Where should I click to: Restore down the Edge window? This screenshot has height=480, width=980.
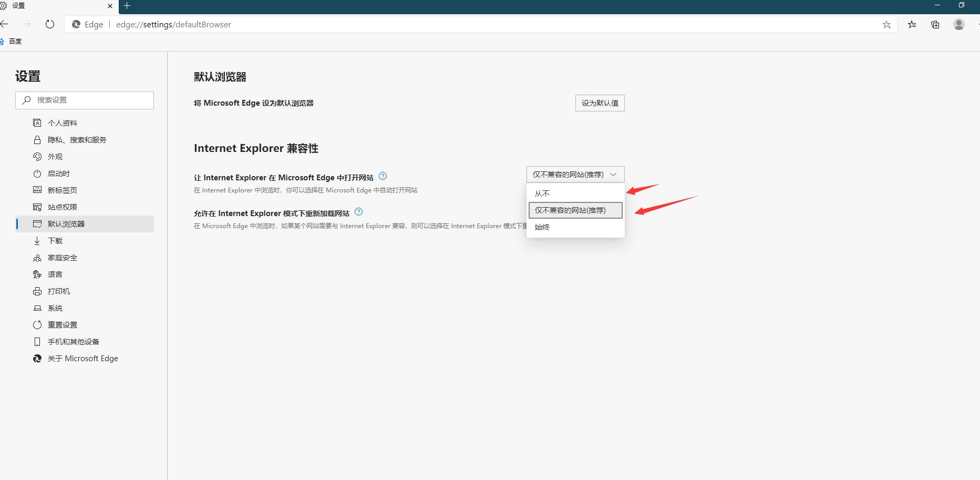point(961,5)
